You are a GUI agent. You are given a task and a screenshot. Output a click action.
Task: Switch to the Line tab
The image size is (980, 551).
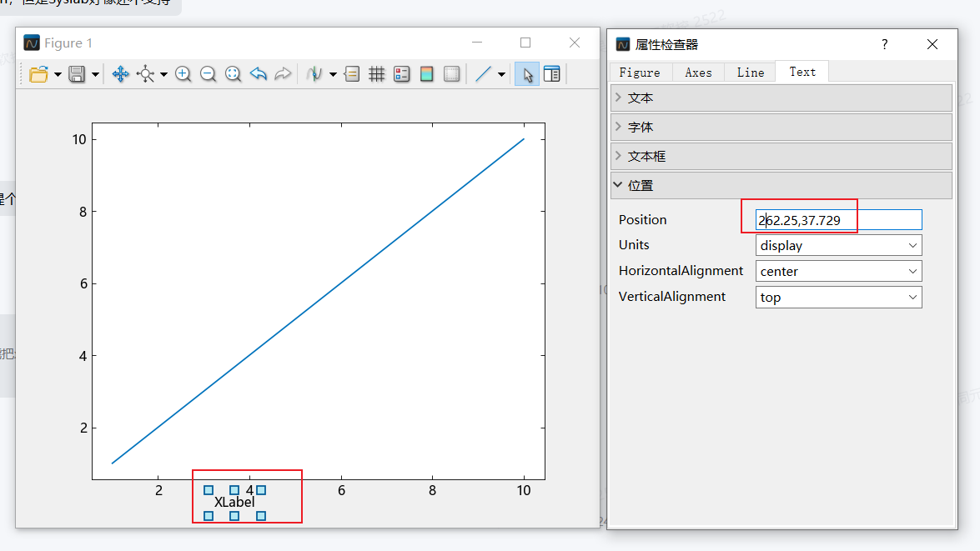tap(750, 73)
